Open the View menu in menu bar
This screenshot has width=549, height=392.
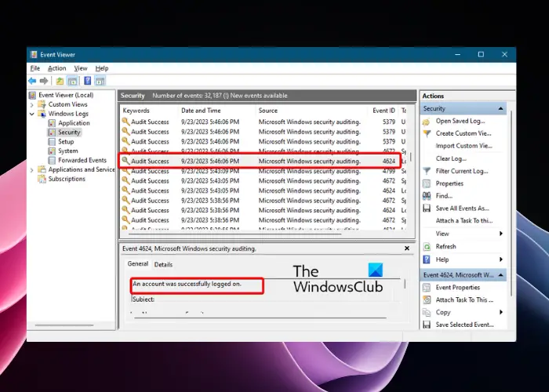pos(81,68)
